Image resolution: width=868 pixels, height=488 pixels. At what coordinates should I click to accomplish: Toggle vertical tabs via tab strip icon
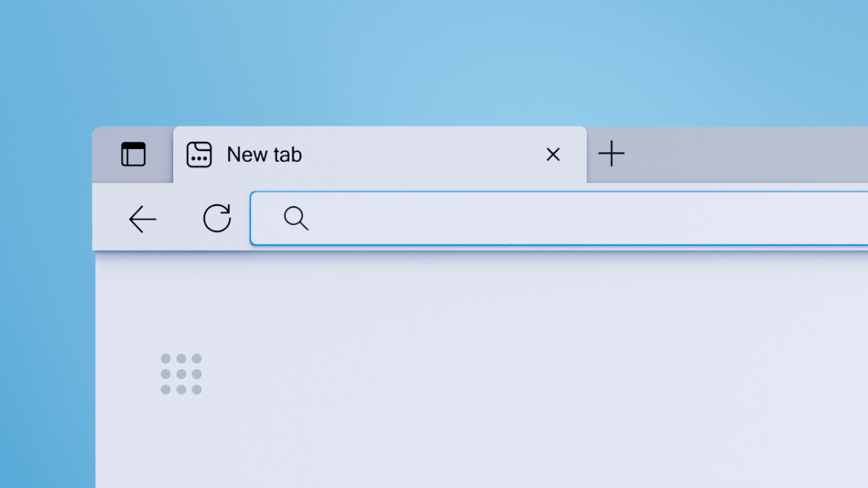tap(133, 154)
